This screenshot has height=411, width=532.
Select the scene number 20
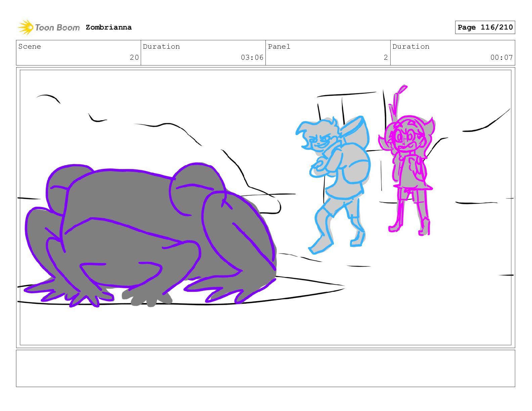(134, 57)
